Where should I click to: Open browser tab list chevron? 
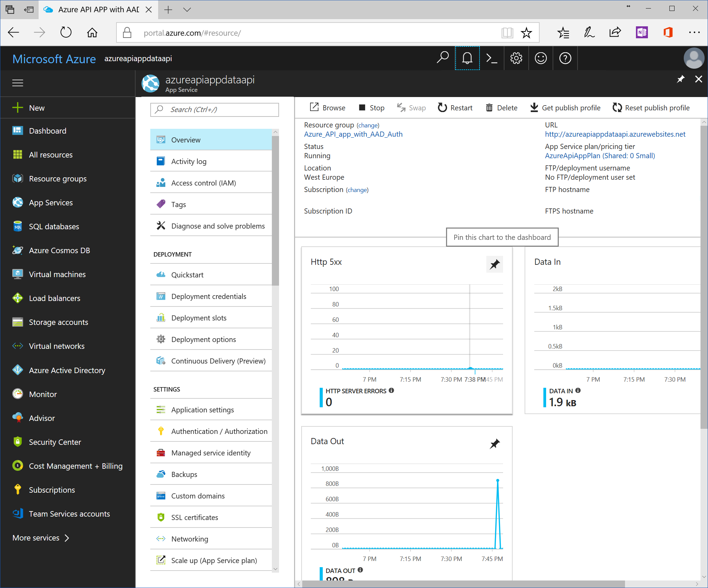click(187, 10)
